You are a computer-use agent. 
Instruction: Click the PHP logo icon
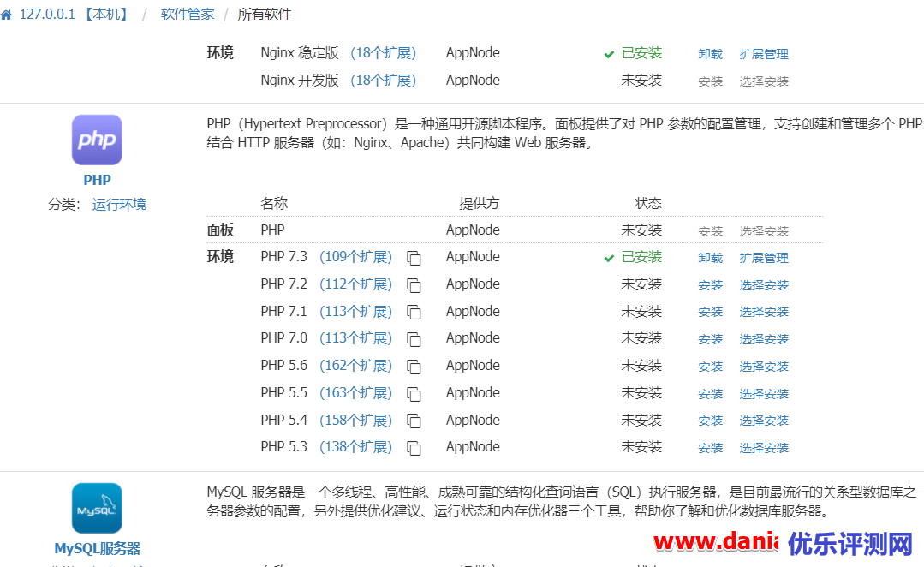[97, 140]
